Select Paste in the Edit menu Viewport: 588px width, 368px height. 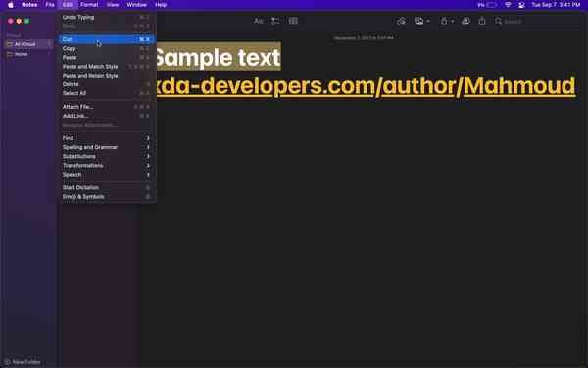[107, 58]
